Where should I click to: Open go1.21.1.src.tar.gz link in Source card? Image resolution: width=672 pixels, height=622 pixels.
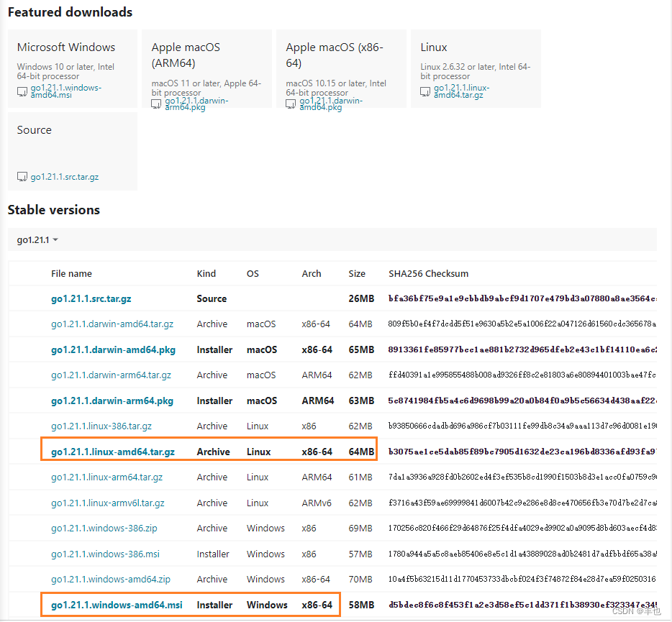64,176
